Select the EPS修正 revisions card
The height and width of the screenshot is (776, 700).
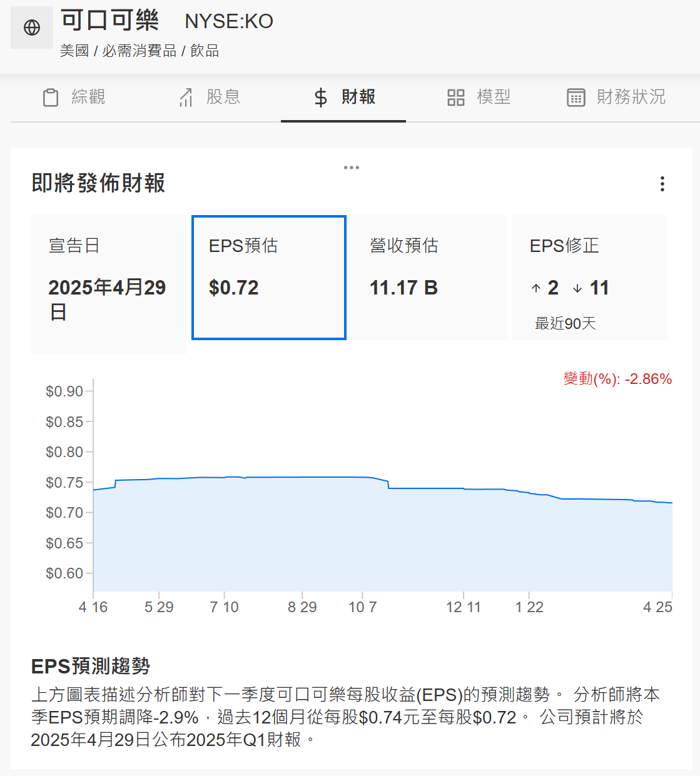(x=590, y=278)
